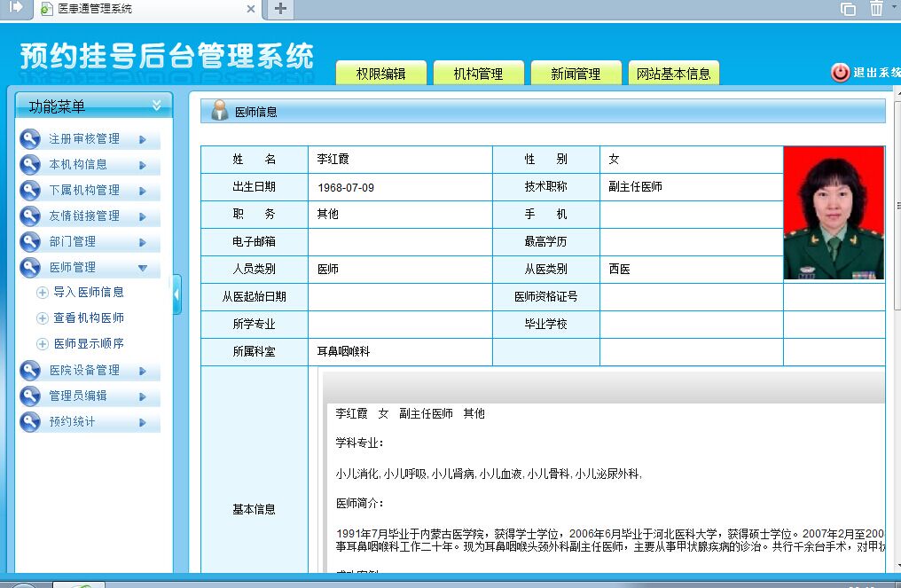Open 预约统计 menu item
901x588 pixels.
[x=73, y=422]
